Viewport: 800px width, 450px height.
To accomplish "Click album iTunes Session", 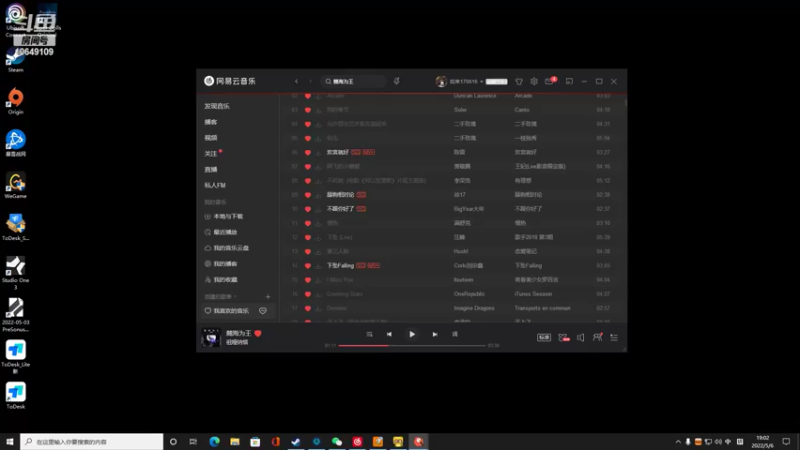I will (x=533, y=294).
